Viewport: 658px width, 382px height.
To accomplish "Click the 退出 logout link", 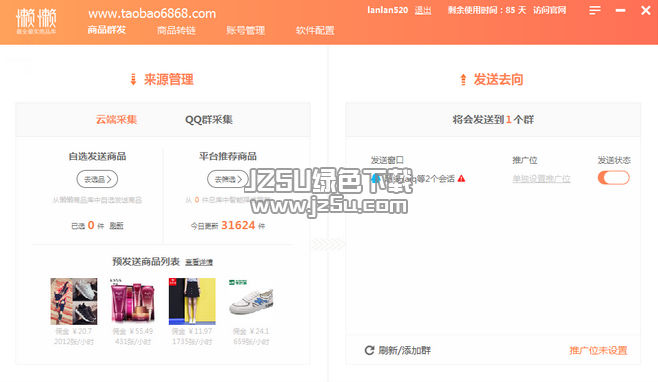I will (x=423, y=10).
